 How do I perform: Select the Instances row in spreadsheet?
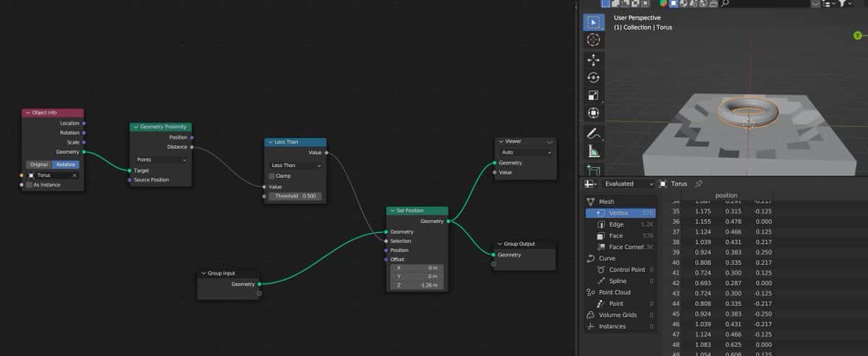(620, 326)
